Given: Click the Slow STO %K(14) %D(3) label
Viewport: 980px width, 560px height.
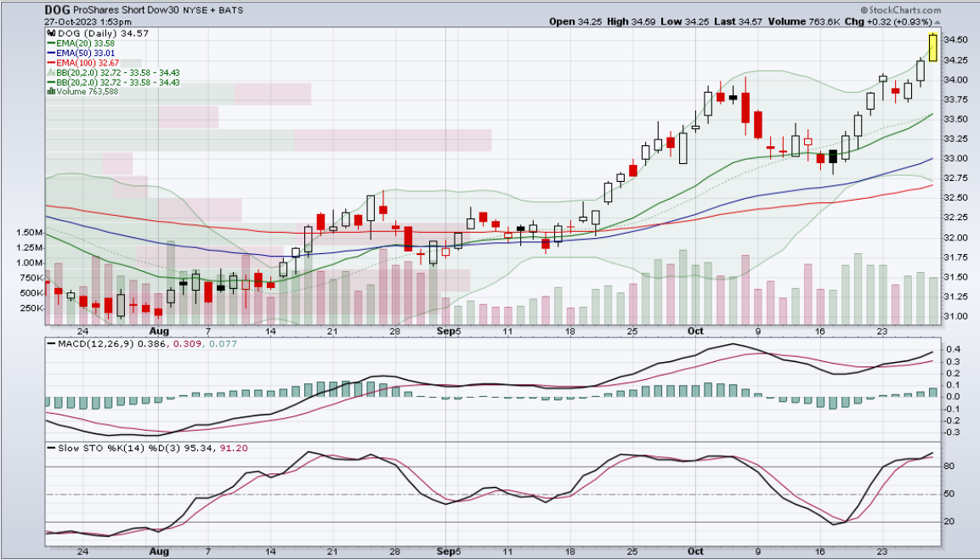Looking at the screenshot, I should pyautogui.click(x=117, y=448).
